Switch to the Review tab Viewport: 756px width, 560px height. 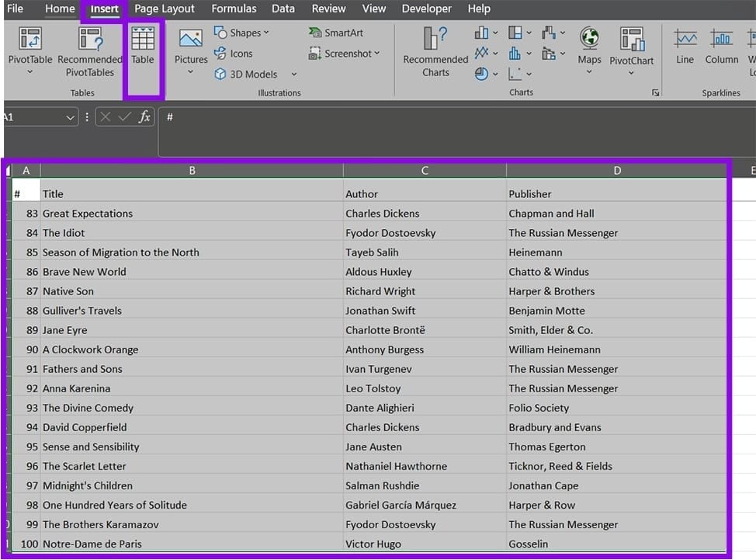328,9
